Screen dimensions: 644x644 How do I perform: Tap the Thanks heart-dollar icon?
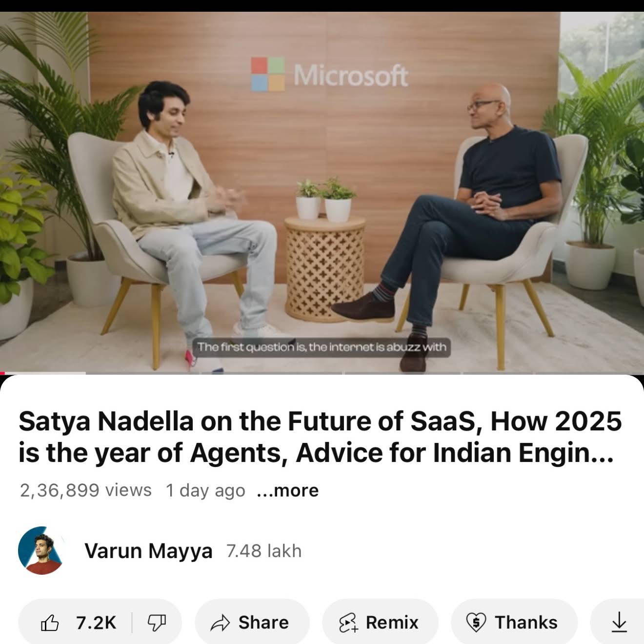pos(476,623)
